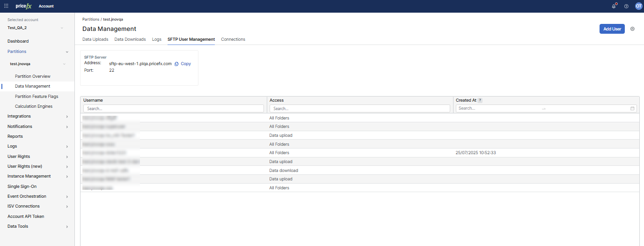Switch to the Data Uploads tab
This screenshot has width=644, height=246.
[x=95, y=39]
